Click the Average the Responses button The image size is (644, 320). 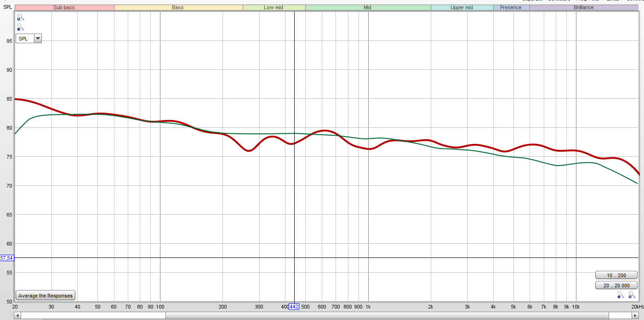pyautogui.click(x=46, y=296)
